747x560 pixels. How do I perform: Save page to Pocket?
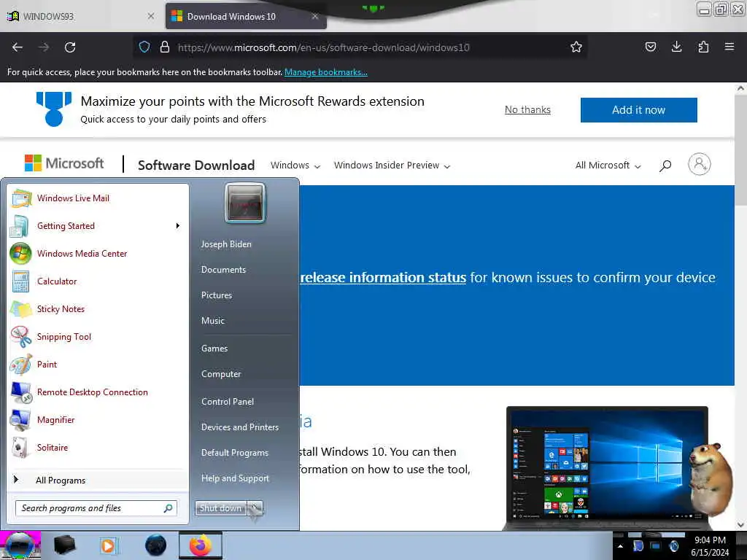tap(650, 47)
